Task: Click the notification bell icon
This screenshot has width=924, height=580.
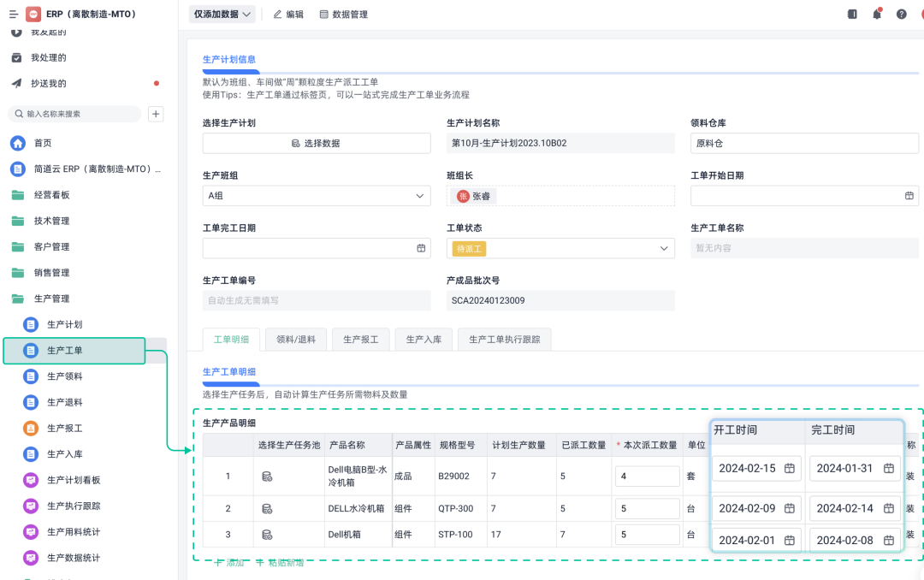Action: [877, 14]
